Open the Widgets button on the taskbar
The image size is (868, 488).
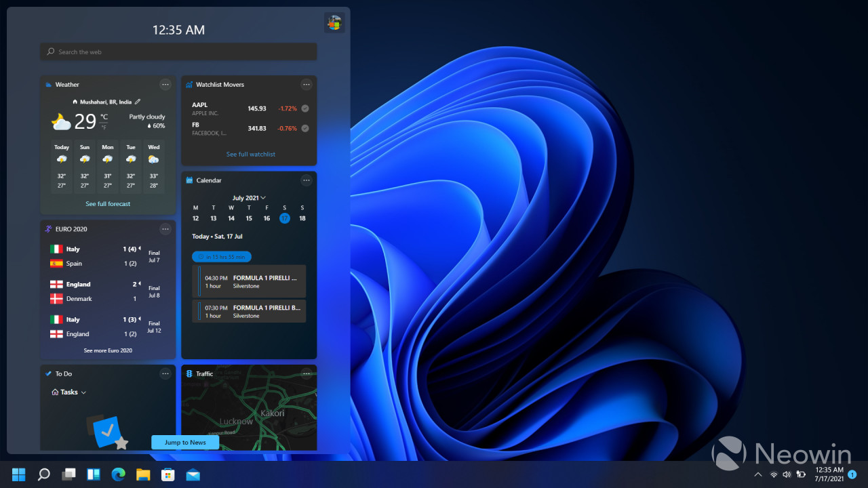click(94, 474)
